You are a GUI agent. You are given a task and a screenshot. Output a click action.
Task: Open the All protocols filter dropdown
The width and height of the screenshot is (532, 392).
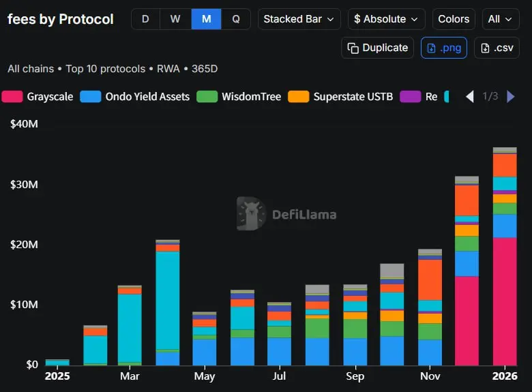pyautogui.click(x=501, y=19)
